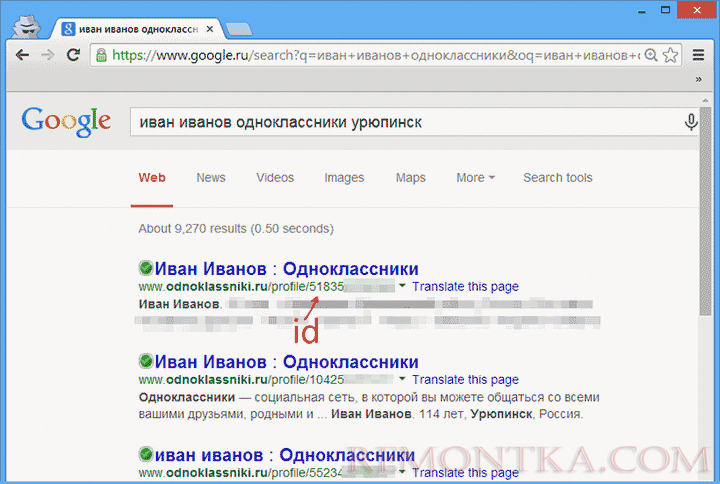Go back to the previous page

(22, 55)
